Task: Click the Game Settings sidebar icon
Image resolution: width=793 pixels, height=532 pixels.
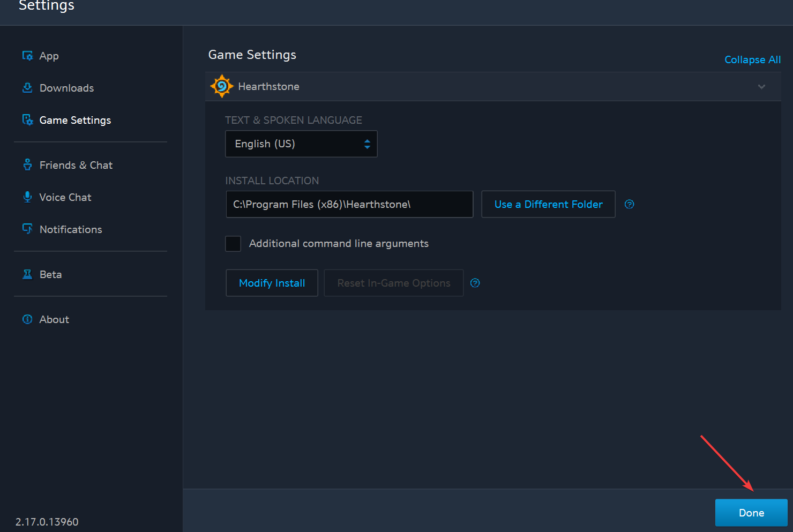Action: coord(27,120)
